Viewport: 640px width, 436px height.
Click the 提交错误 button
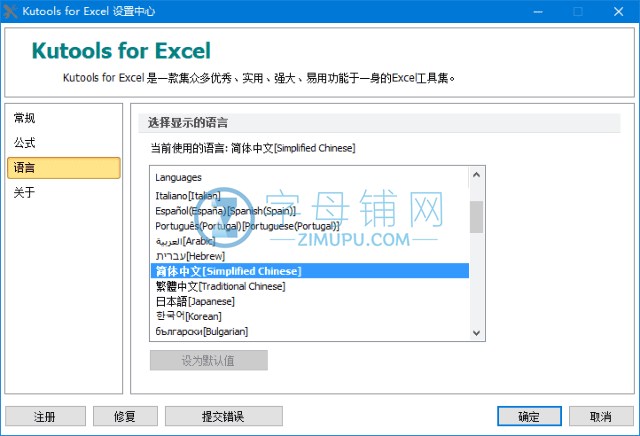223,416
